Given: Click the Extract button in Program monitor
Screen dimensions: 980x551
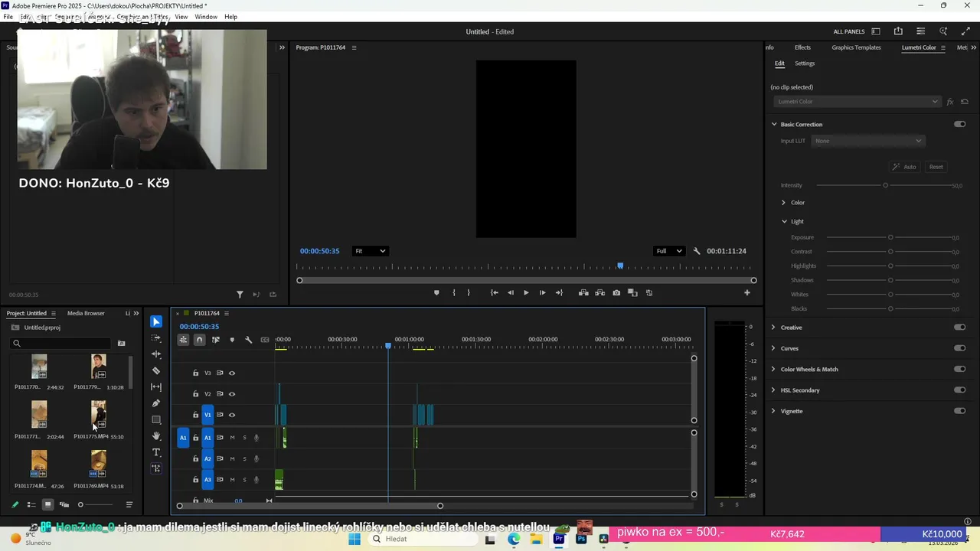Looking at the screenshot, I should 599,293.
